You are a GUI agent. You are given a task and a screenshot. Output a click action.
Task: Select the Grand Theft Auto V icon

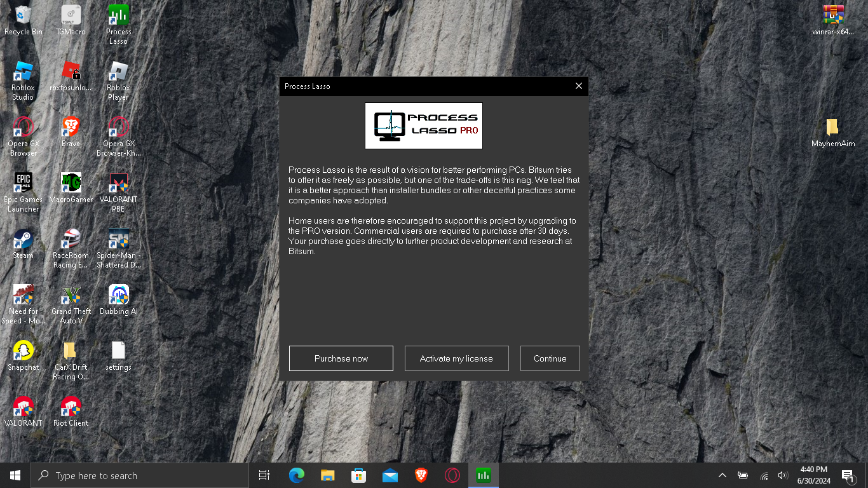click(x=71, y=304)
